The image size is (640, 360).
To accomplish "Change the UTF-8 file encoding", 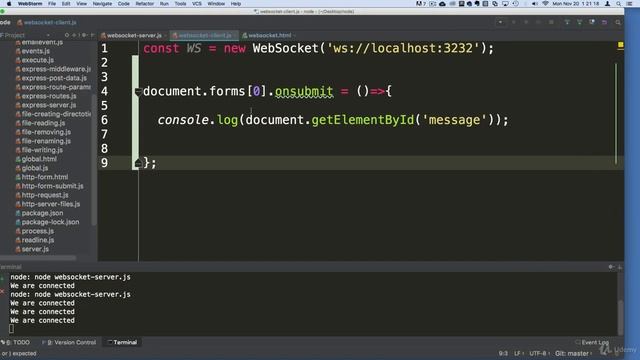I will (539, 353).
